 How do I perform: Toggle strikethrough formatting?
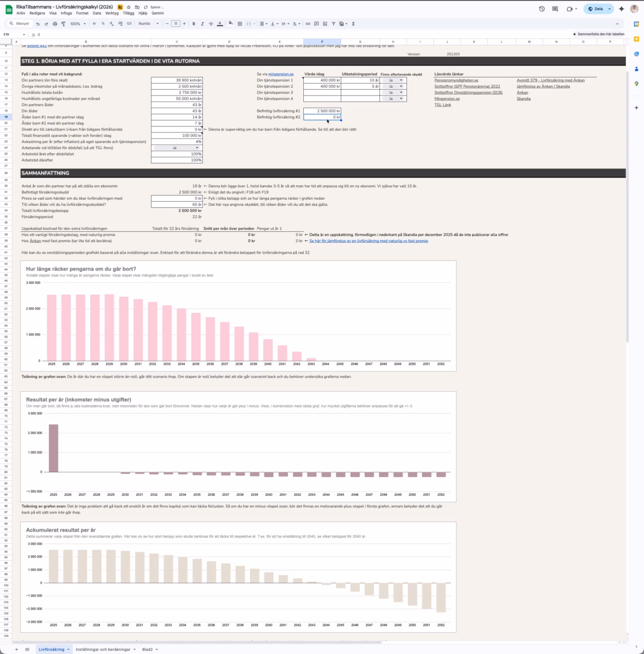coord(211,24)
